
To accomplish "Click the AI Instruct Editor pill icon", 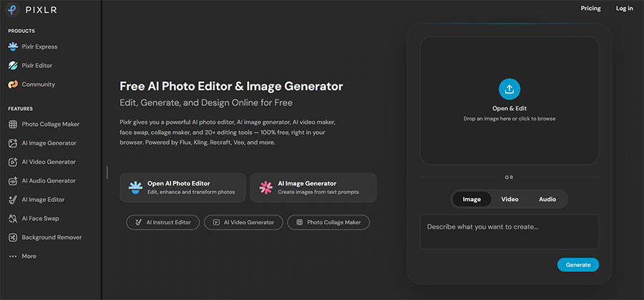I will coord(139,223).
